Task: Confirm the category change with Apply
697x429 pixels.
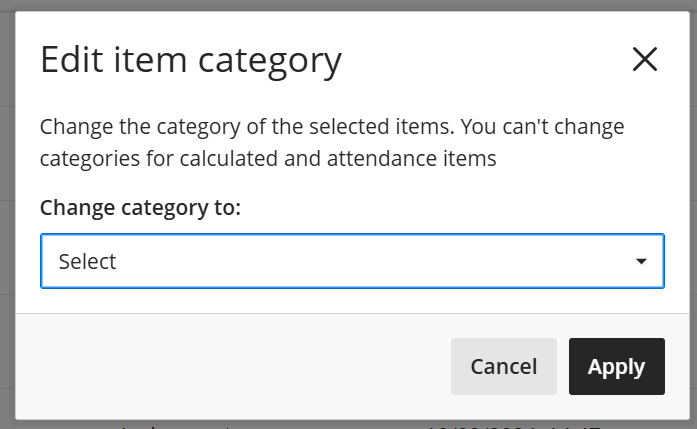Action: pyautogui.click(x=616, y=367)
